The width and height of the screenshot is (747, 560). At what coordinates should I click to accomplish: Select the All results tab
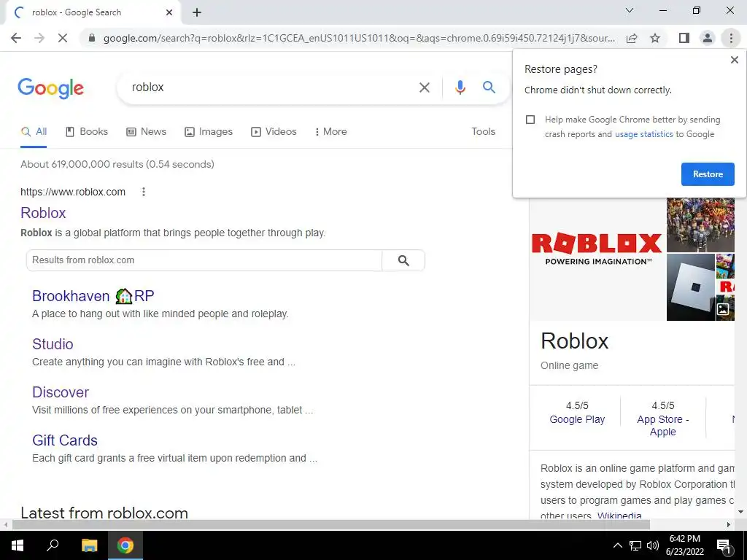click(34, 132)
